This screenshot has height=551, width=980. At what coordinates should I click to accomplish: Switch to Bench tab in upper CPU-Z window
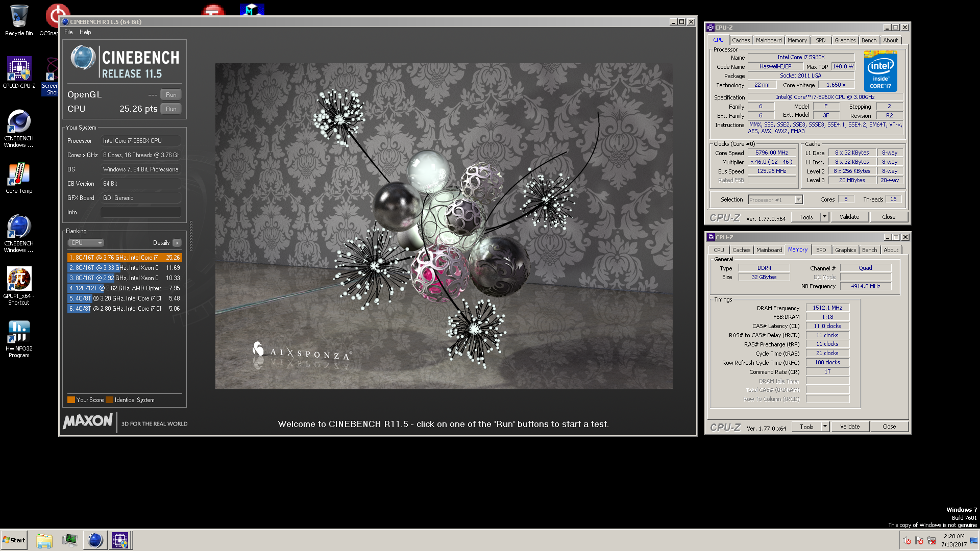coord(869,40)
